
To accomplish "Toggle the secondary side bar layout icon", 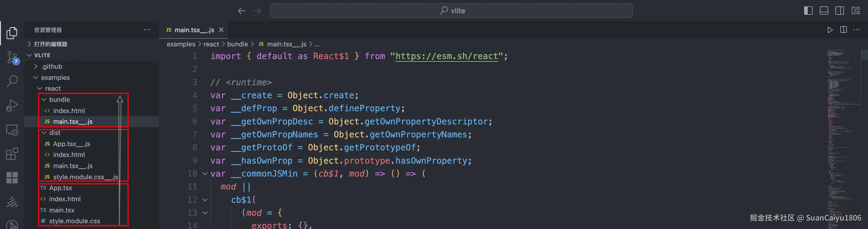I will (840, 11).
